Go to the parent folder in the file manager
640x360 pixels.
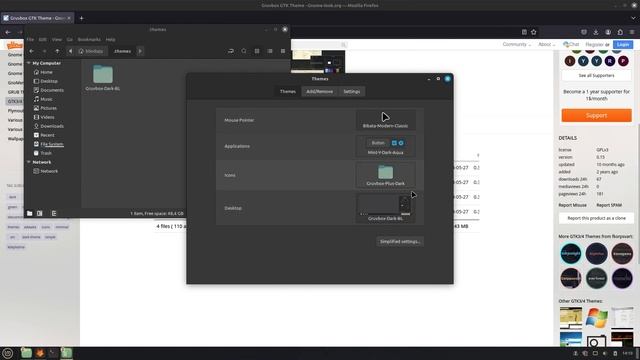58,51
